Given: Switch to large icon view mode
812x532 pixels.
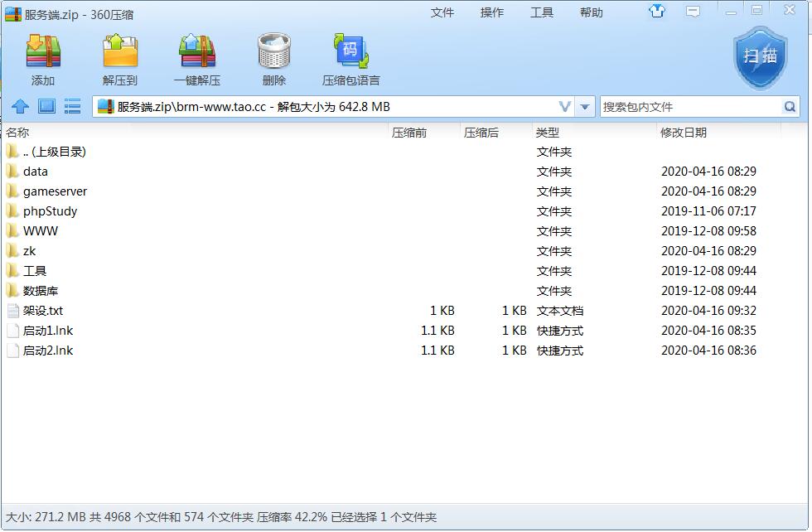Looking at the screenshot, I should tap(46, 107).
